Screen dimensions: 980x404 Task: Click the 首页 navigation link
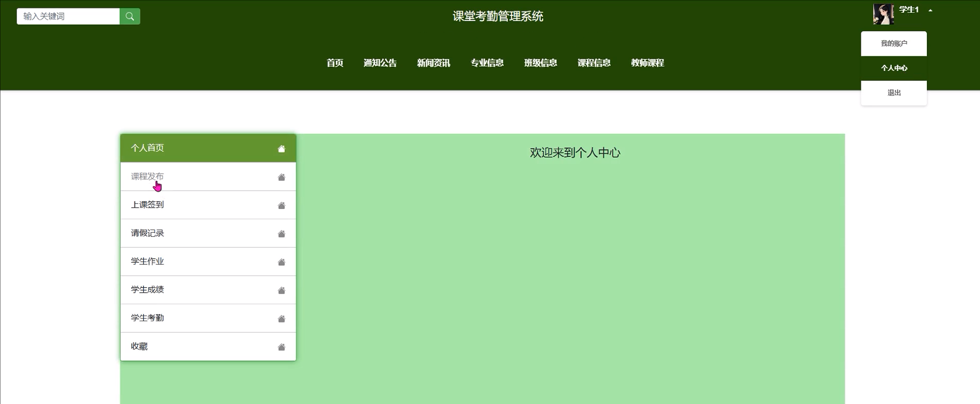[335, 63]
